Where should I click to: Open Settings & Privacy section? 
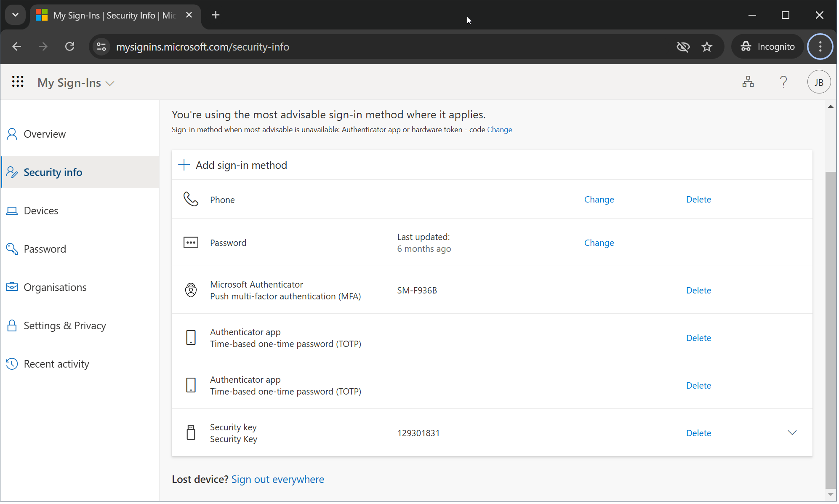pos(65,325)
